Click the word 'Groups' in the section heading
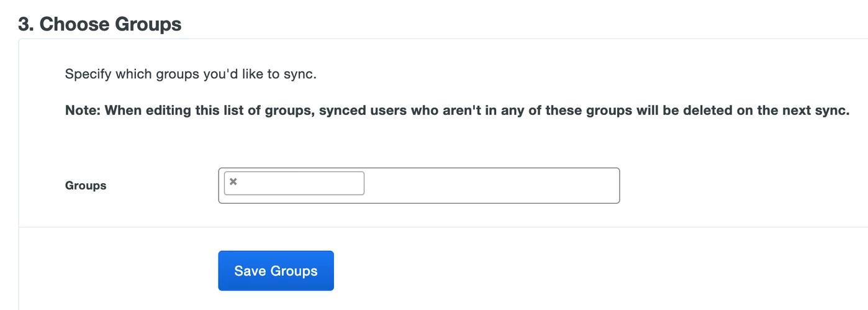 coord(147,24)
